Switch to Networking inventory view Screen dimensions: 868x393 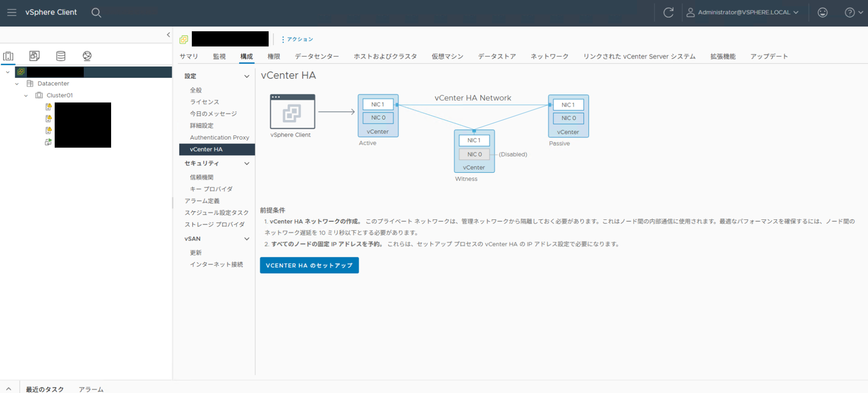click(87, 56)
